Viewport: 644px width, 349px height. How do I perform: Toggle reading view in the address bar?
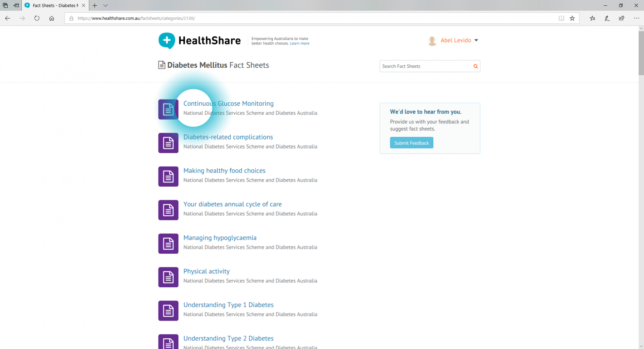coord(561,18)
